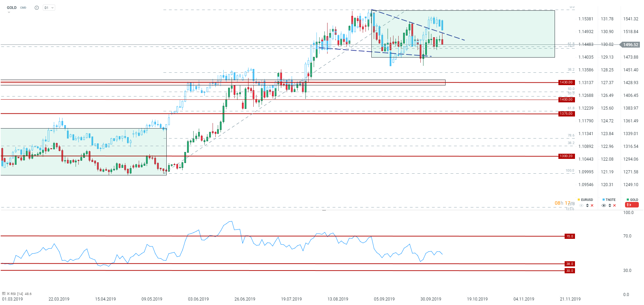Click the 01.03.2019 date label

pyautogui.click(x=12, y=299)
